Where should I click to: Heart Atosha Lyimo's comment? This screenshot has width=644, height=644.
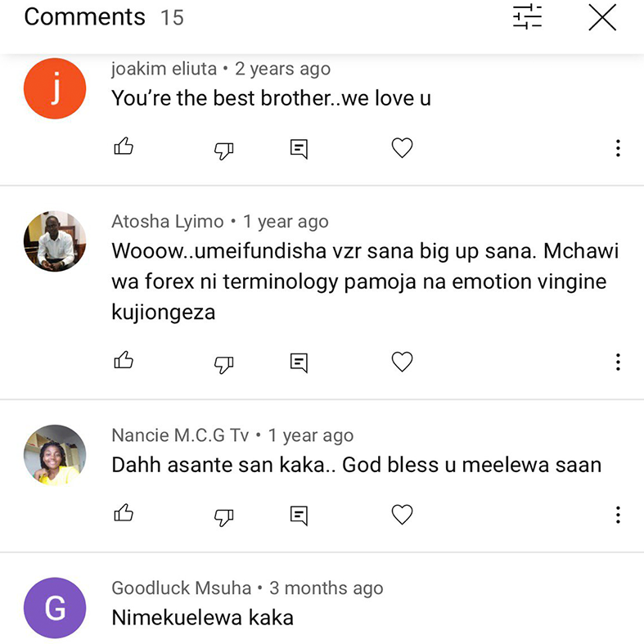pyautogui.click(x=402, y=362)
